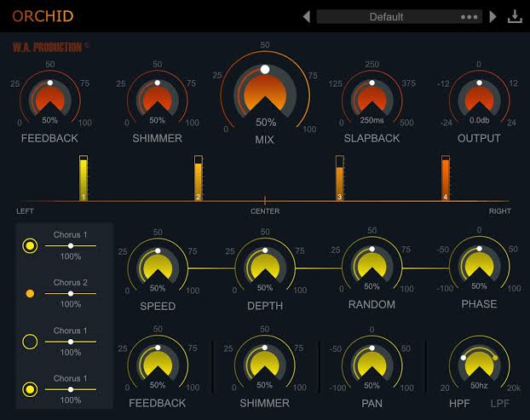This screenshot has width=530, height=420.
Task: Toggle the topmost Chorus 1 enable circle
Action: [30, 246]
